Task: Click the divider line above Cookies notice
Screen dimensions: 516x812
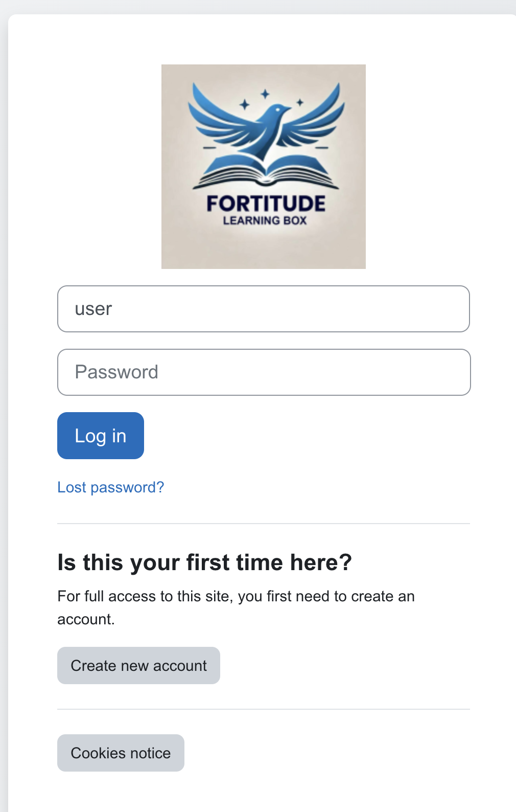Action: coord(263,709)
